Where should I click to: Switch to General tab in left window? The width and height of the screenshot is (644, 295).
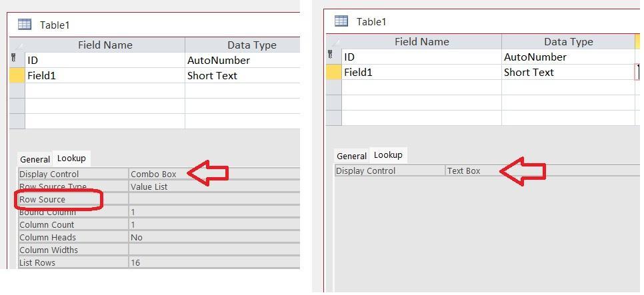pos(35,159)
